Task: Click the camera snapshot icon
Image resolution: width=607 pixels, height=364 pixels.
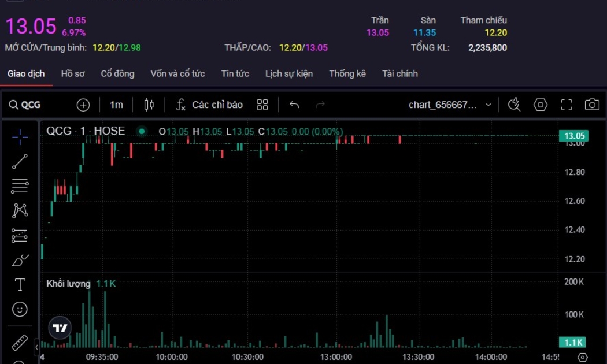Action: pyautogui.click(x=591, y=105)
